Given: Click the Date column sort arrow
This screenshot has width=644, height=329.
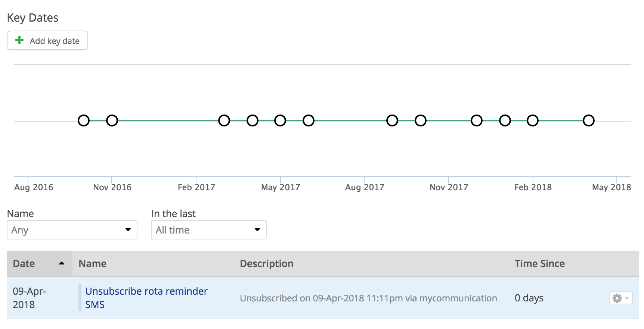Looking at the screenshot, I should point(62,263).
